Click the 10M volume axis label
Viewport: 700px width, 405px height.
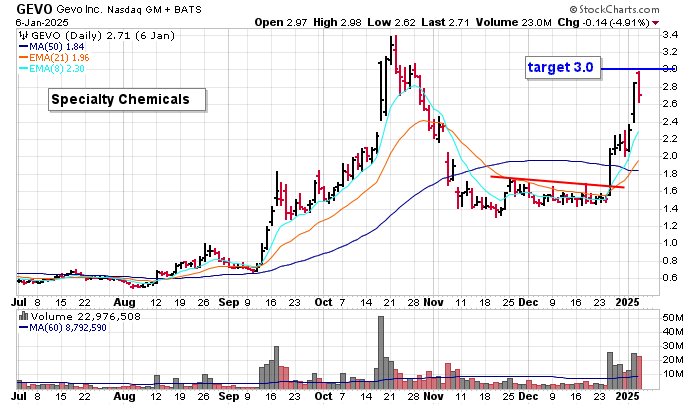click(x=673, y=373)
